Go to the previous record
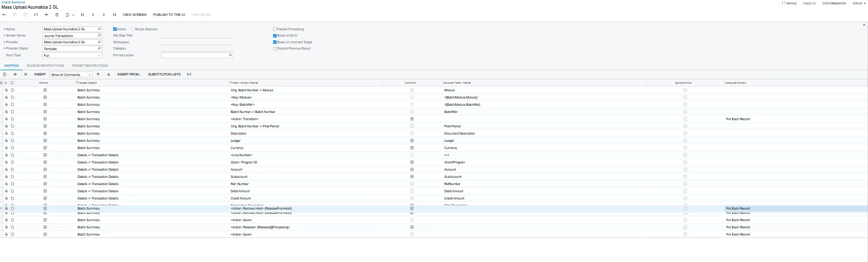The height and width of the screenshot is (262, 868). point(93,15)
